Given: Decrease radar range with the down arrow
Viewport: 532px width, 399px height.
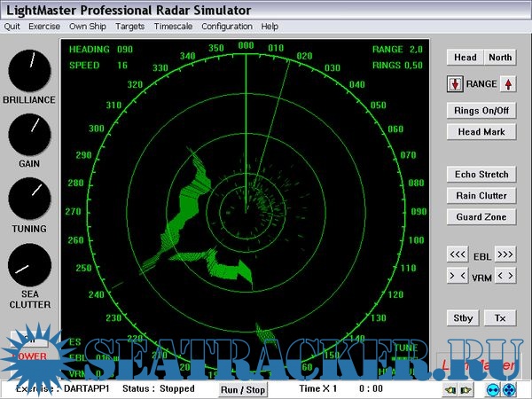Looking at the screenshot, I should pyautogui.click(x=455, y=84).
